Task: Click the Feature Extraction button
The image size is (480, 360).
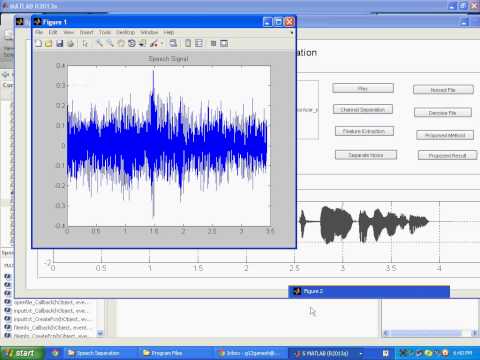Action: point(364,131)
